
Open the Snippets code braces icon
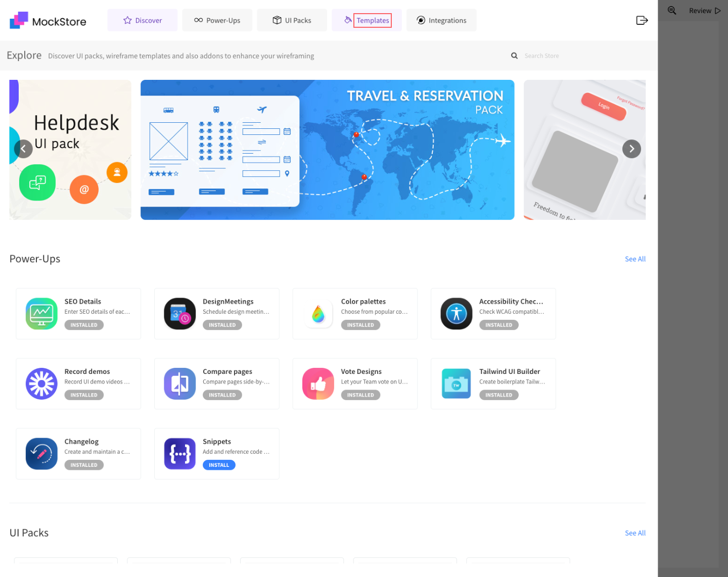click(179, 454)
